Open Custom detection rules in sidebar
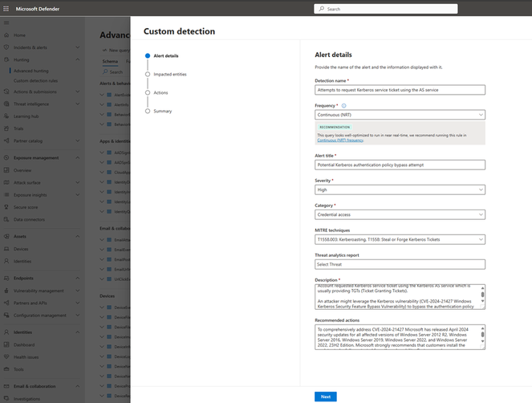 35,81
